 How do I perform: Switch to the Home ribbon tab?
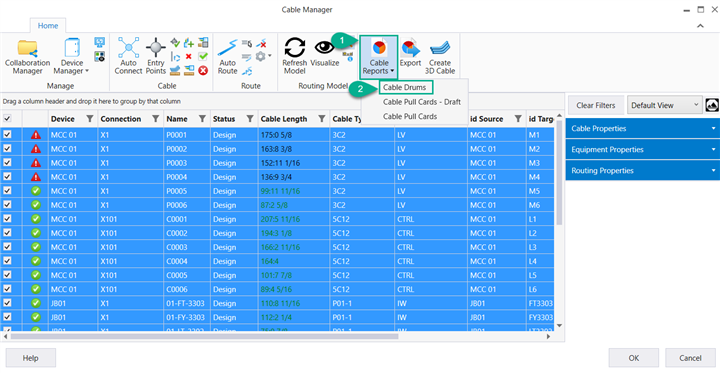48,26
